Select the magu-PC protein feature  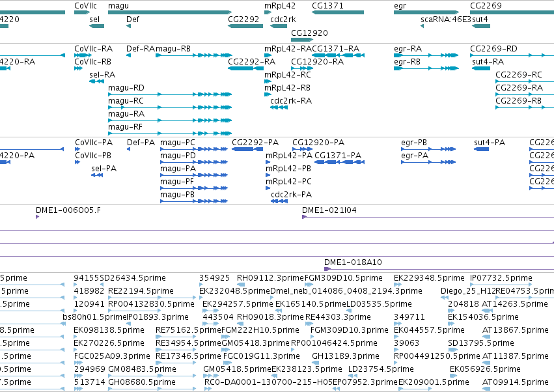pyautogui.click(x=194, y=149)
